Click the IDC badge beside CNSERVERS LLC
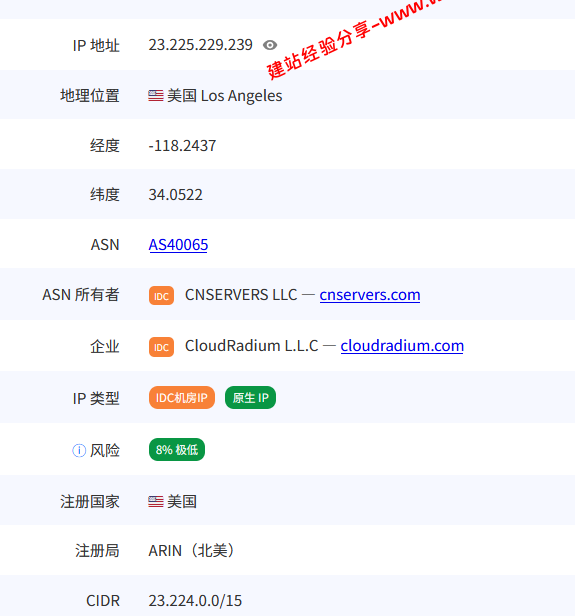Viewport: 575px width, 616px height. (x=161, y=296)
